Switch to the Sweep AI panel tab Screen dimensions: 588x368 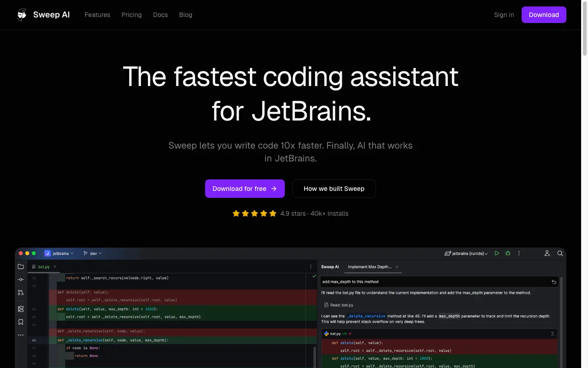click(330, 267)
